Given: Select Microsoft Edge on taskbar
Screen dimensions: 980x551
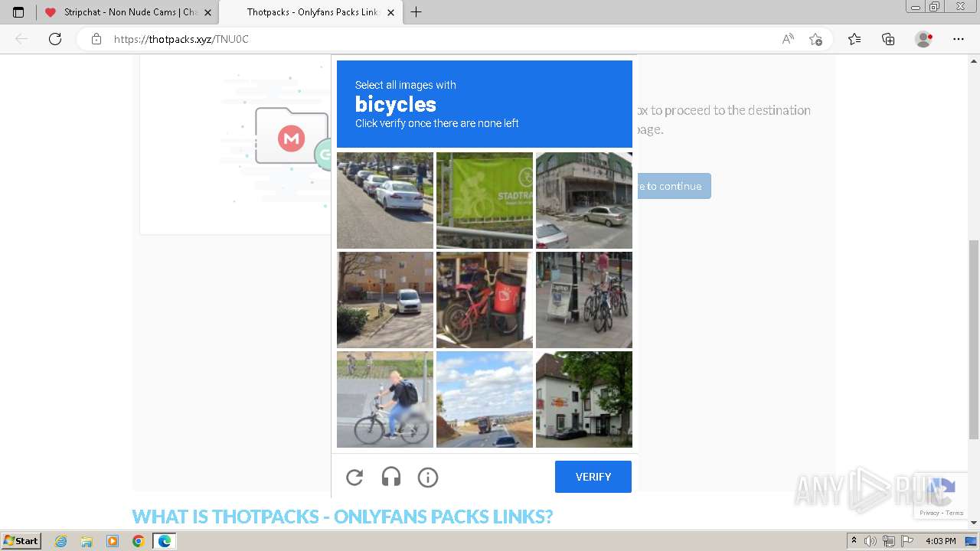Looking at the screenshot, I should 165,541.
